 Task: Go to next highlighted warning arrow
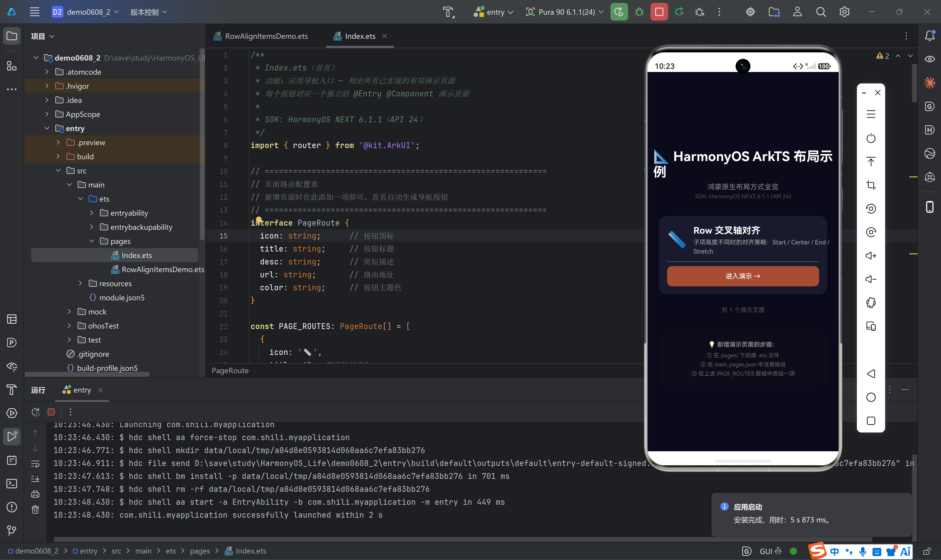(910, 56)
